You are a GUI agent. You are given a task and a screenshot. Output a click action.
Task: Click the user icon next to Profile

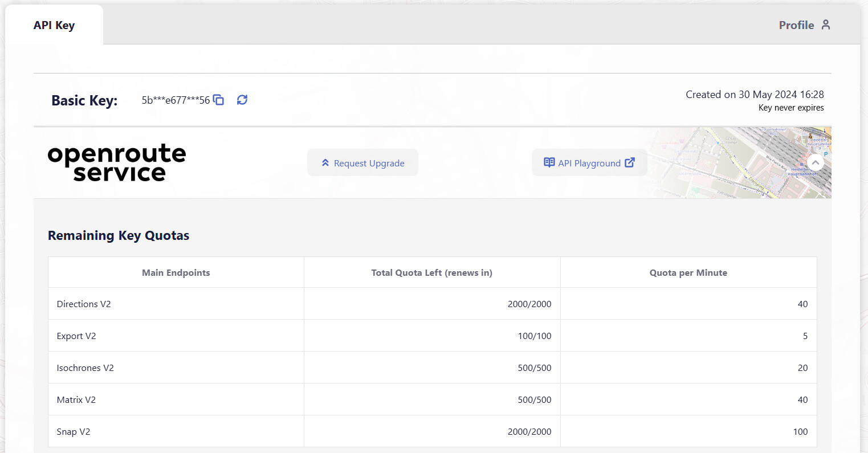point(826,25)
